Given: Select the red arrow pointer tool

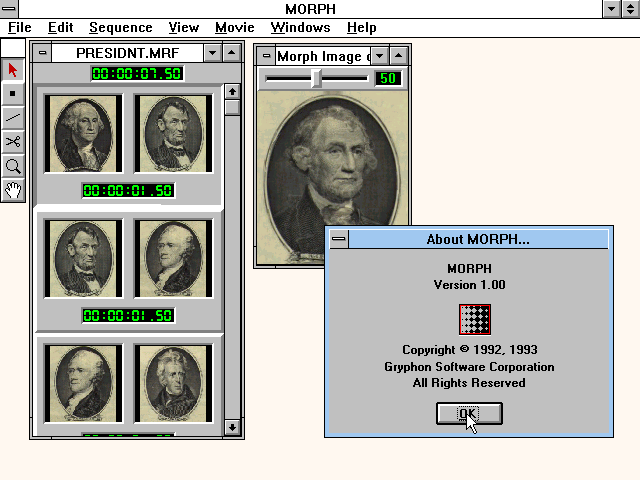Looking at the screenshot, I should 13,70.
